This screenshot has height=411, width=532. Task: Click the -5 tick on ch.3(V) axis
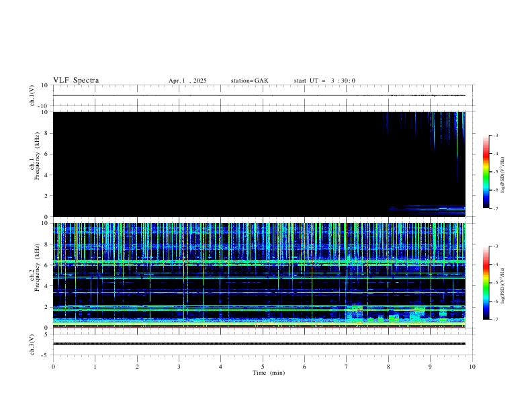[46, 355]
